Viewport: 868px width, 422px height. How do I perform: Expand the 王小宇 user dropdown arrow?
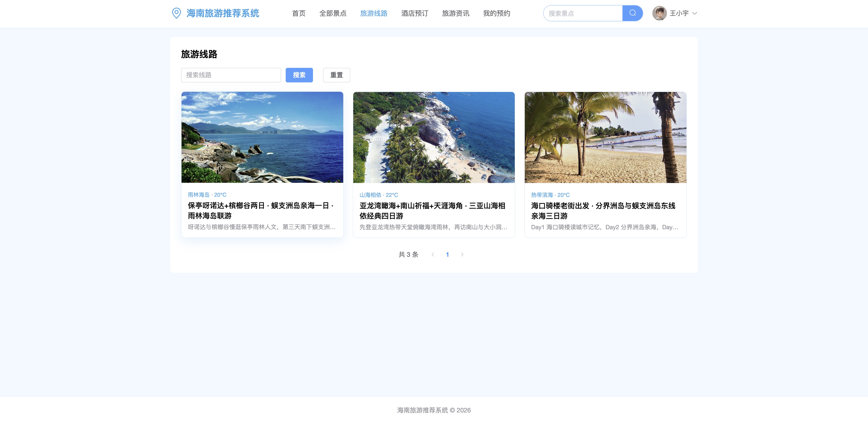point(694,13)
